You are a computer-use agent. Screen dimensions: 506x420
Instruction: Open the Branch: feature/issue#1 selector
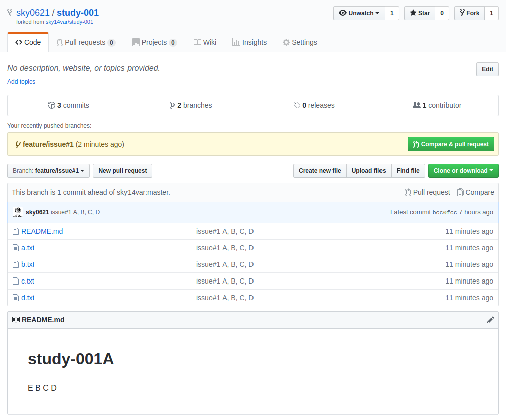[48, 171]
